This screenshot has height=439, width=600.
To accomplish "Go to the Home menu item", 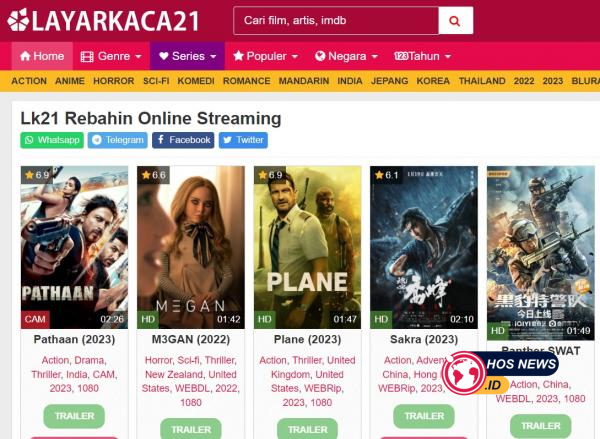I will [42, 56].
